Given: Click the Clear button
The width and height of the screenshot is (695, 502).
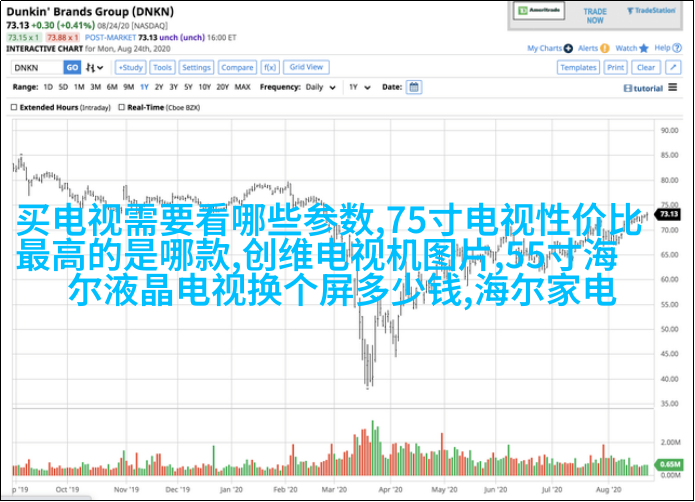Looking at the screenshot, I should [x=646, y=67].
